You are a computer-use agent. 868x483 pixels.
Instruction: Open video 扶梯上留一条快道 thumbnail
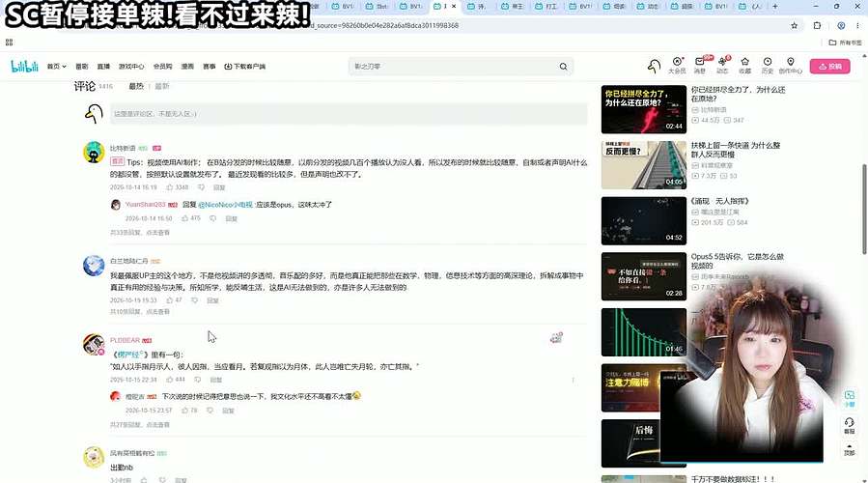pyautogui.click(x=644, y=165)
